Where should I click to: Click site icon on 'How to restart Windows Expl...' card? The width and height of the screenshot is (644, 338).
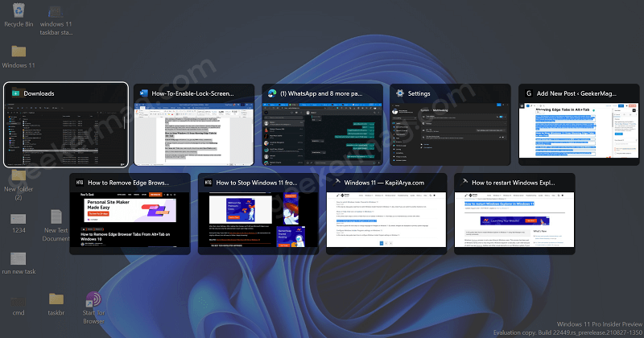click(x=464, y=181)
